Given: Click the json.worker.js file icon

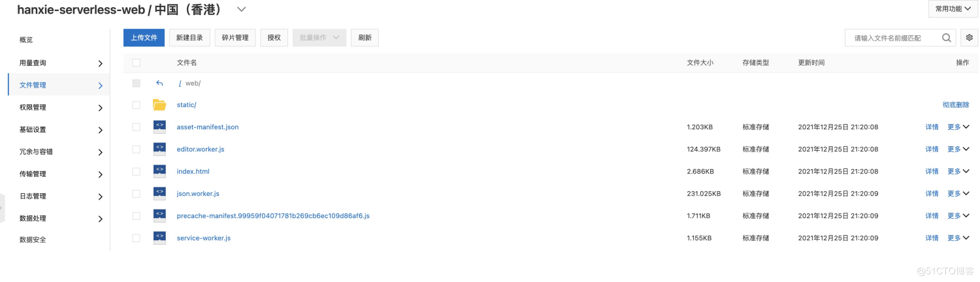Looking at the screenshot, I should [x=159, y=194].
